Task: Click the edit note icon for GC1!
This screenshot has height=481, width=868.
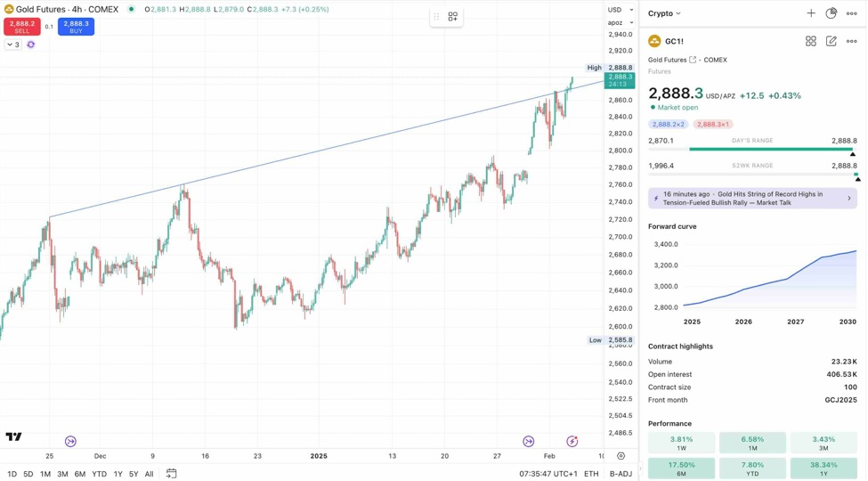Action: coord(831,41)
